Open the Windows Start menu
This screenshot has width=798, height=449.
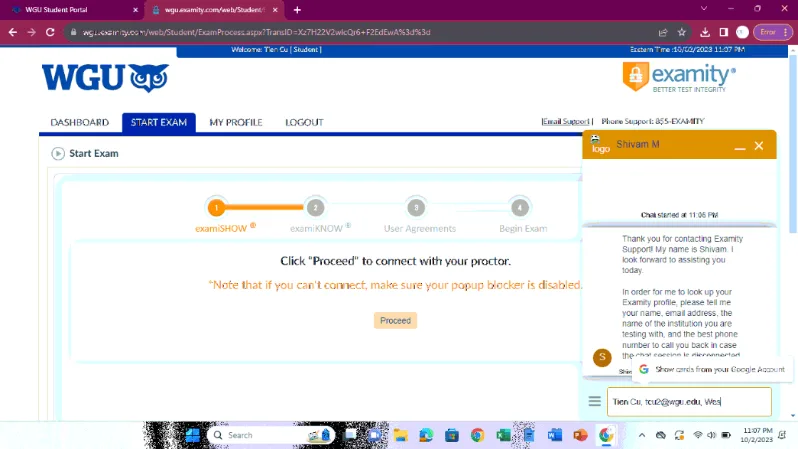point(193,435)
